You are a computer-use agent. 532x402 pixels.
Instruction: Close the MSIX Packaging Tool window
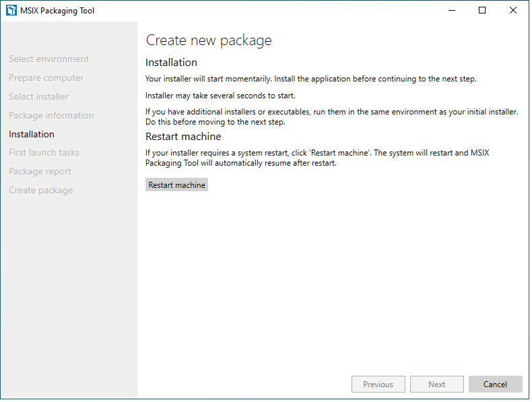pyautogui.click(x=514, y=11)
